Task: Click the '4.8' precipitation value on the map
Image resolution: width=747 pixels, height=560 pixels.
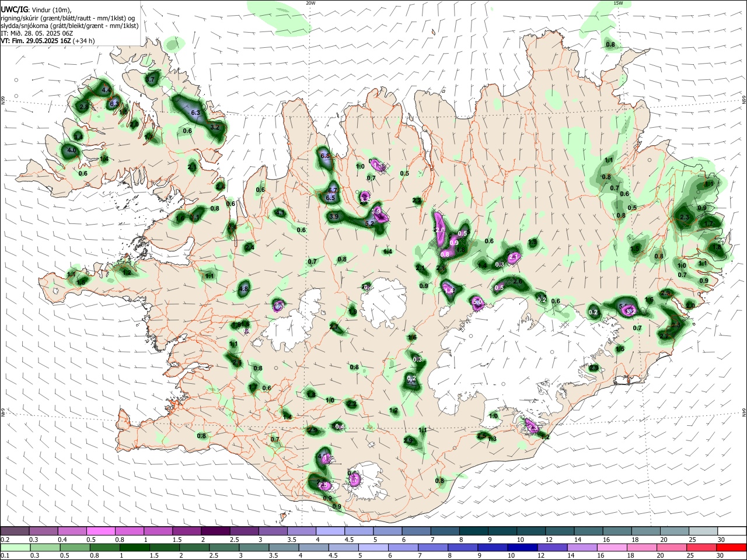Action: 244,289
